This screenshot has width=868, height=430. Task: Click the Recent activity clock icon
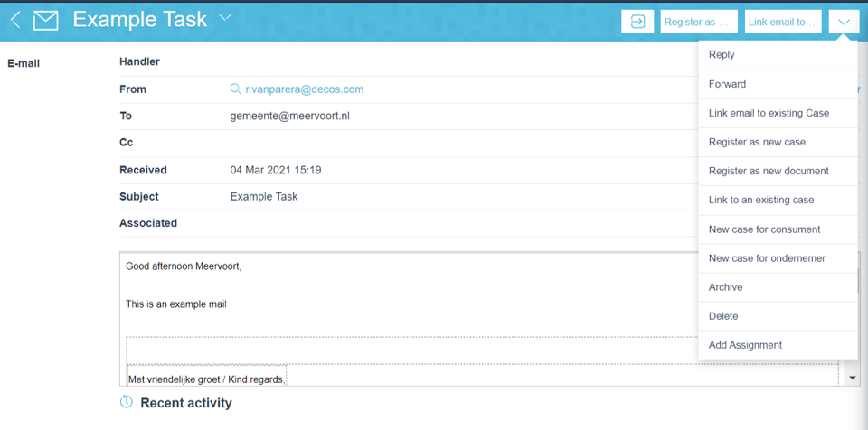127,402
